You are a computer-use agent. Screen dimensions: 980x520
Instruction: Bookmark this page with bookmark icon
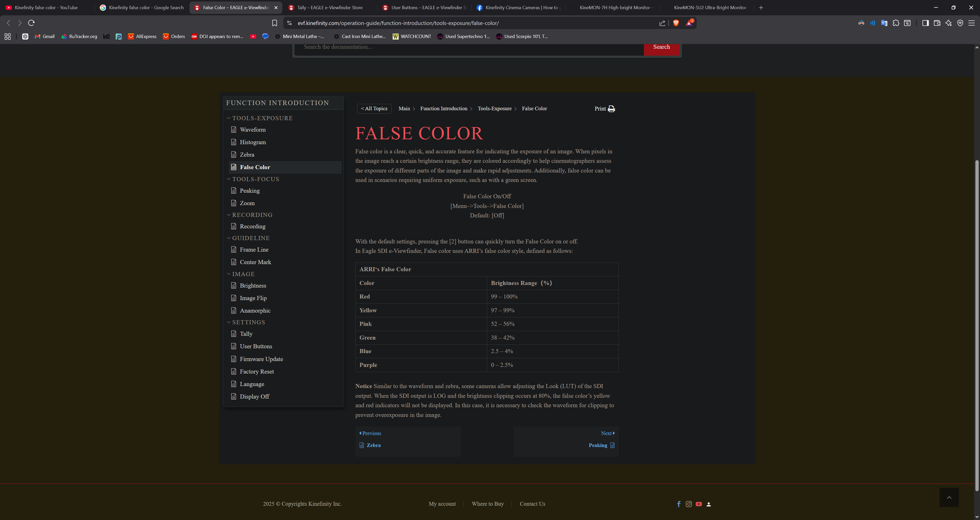click(274, 23)
